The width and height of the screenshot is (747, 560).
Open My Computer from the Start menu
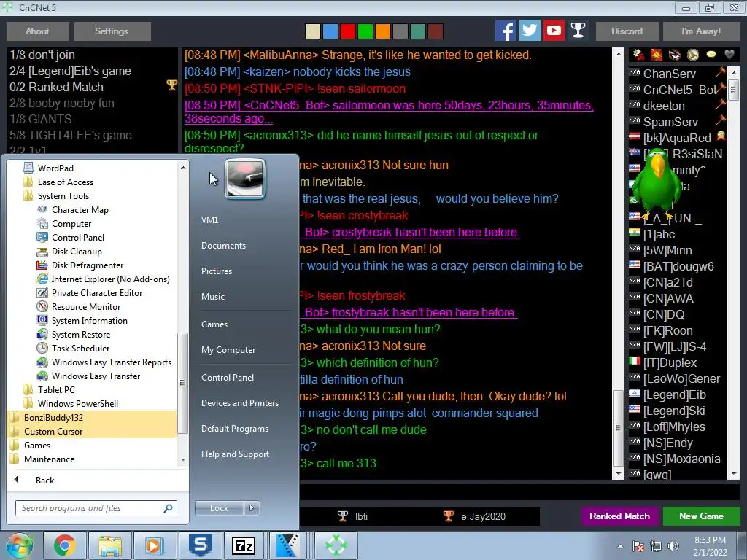(x=228, y=350)
